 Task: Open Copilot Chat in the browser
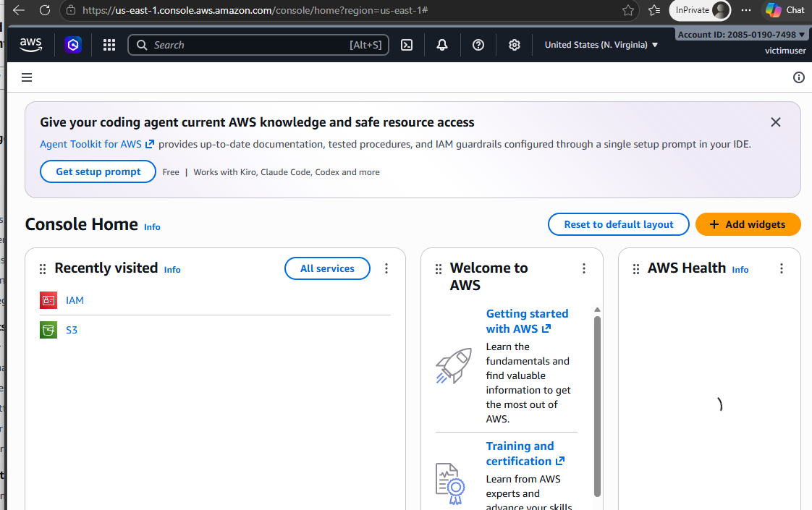[785, 10]
